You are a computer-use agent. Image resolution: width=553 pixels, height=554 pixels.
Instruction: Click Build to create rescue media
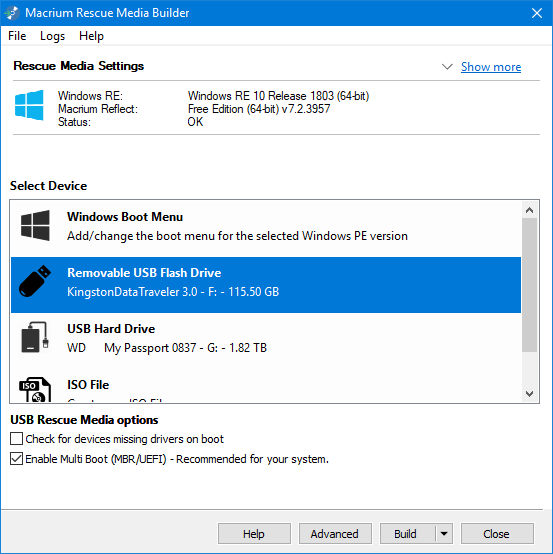406,534
